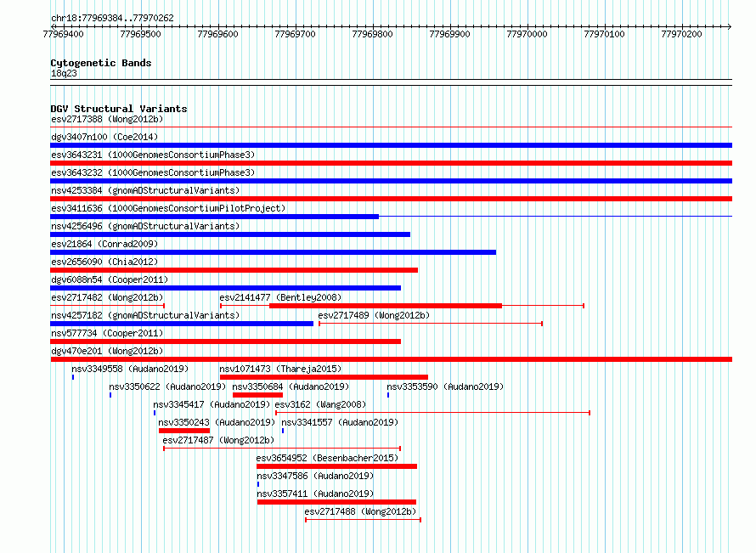Click the nsv4256496 blue variant bar

[x=230, y=234]
